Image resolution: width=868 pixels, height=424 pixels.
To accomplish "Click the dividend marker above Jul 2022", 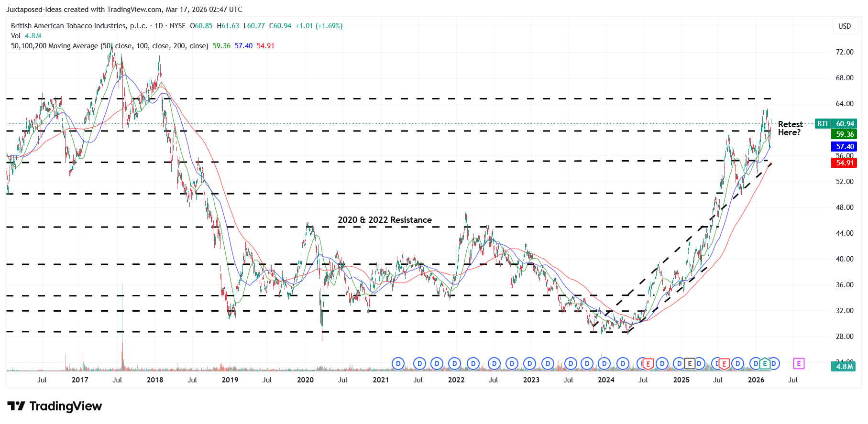I will (x=494, y=364).
